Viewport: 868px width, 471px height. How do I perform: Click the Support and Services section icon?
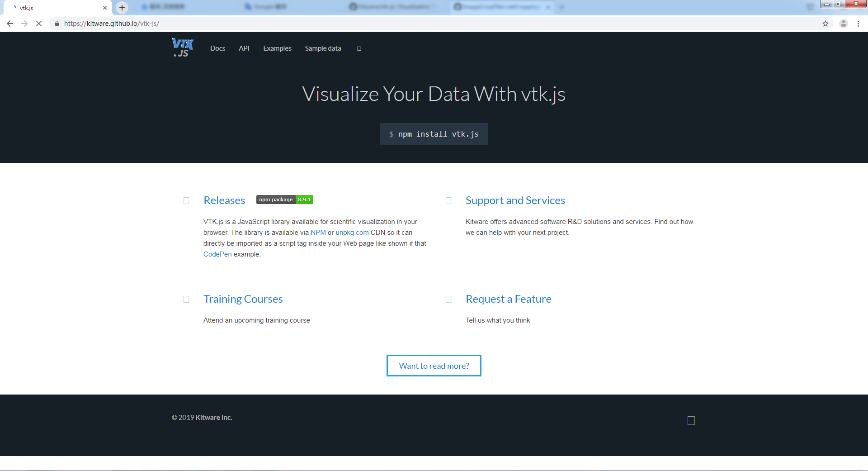click(x=448, y=200)
